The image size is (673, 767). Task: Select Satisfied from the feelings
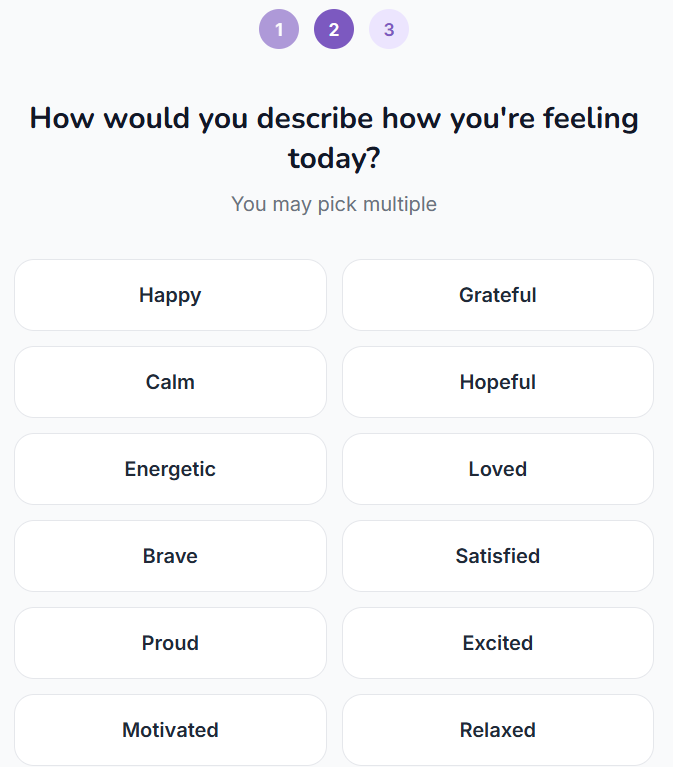coord(498,556)
